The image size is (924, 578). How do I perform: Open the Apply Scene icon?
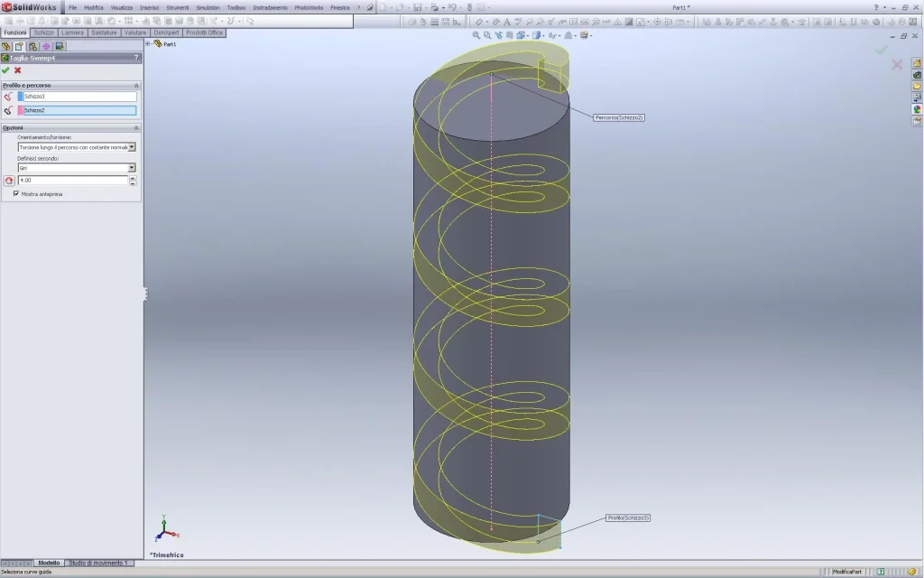click(568, 35)
